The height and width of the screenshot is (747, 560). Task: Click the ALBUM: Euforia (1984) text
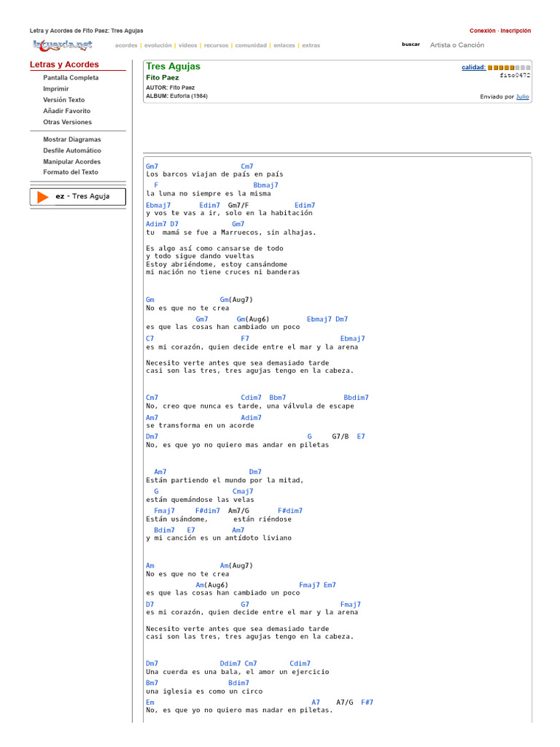[176, 96]
